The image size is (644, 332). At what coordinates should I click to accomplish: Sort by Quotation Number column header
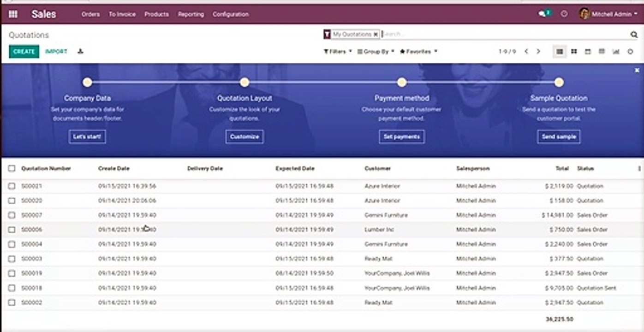46,168
